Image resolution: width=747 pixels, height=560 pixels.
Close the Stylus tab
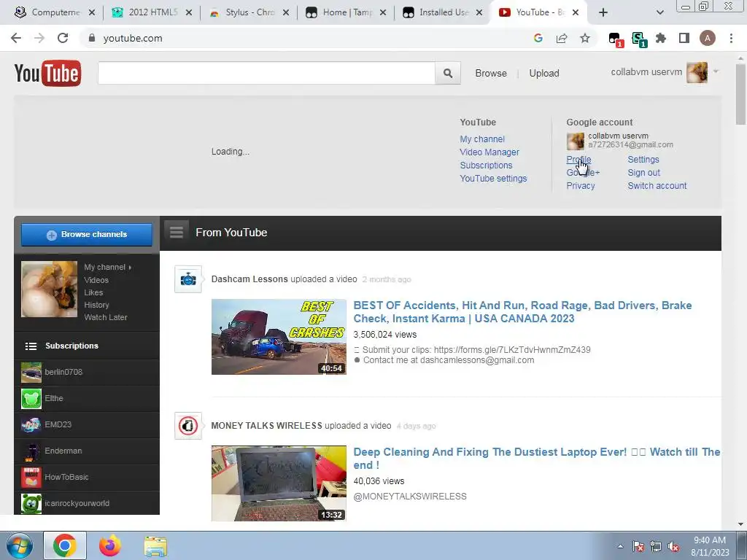click(286, 12)
